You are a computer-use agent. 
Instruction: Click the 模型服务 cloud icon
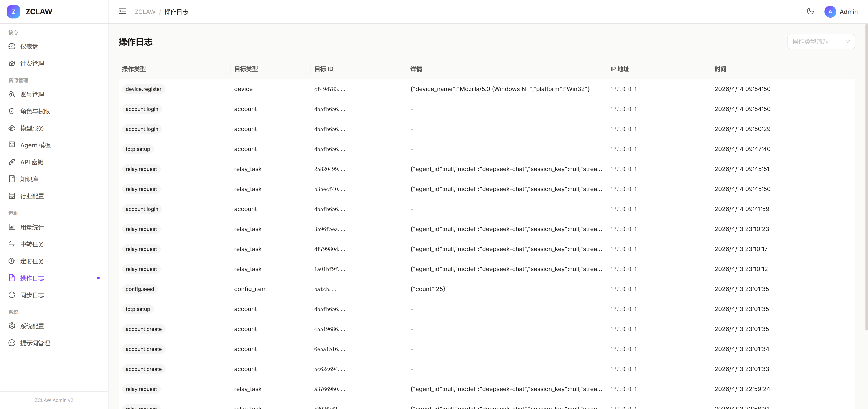pos(12,128)
